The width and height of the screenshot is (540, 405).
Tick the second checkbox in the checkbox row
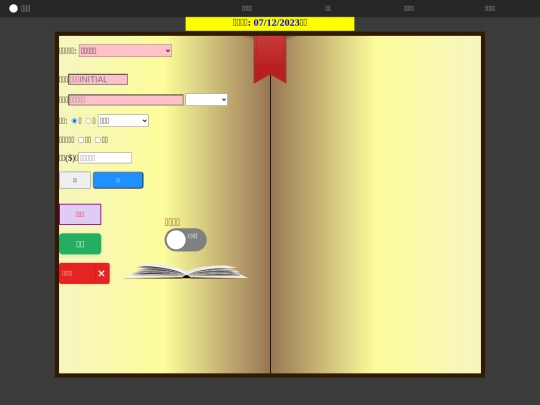pos(98,140)
